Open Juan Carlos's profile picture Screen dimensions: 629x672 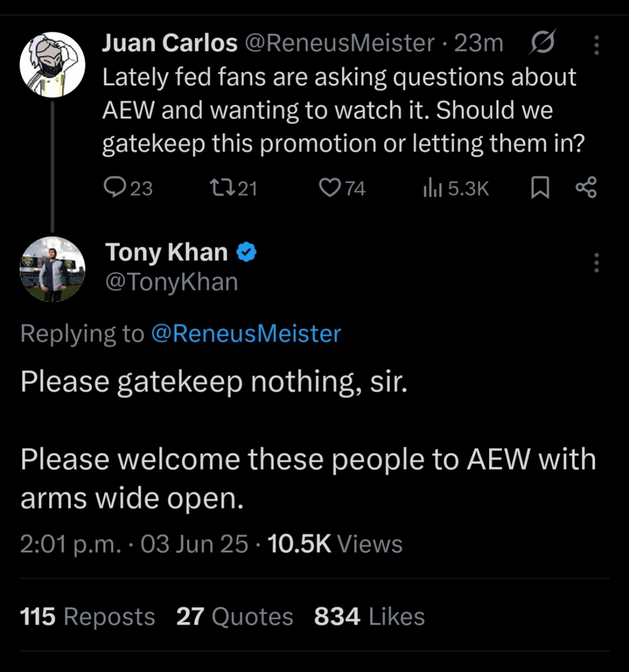(52, 65)
